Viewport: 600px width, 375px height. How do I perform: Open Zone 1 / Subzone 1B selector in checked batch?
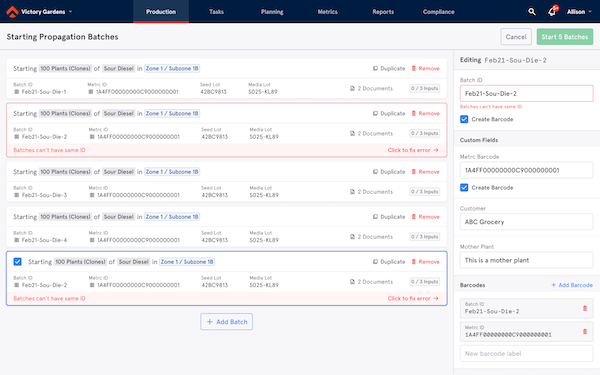coord(187,262)
